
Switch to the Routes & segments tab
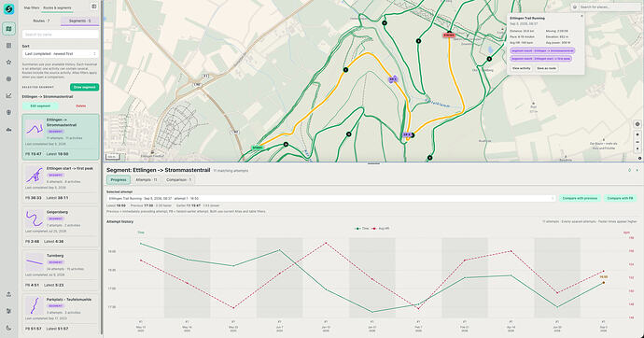57,7
